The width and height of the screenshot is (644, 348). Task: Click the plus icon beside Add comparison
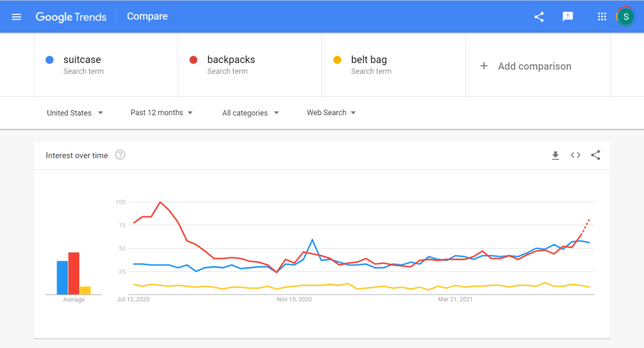484,65
